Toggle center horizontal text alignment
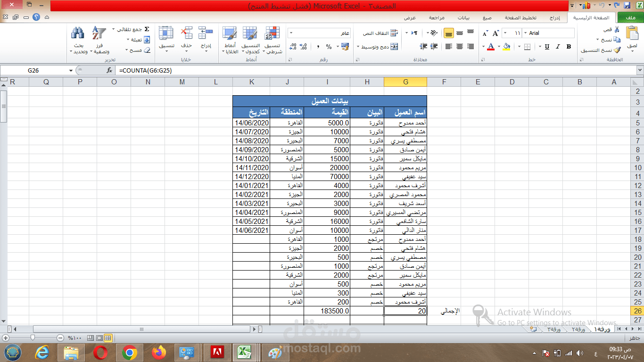Viewport: 644px width, 362px height. tap(460, 47)
